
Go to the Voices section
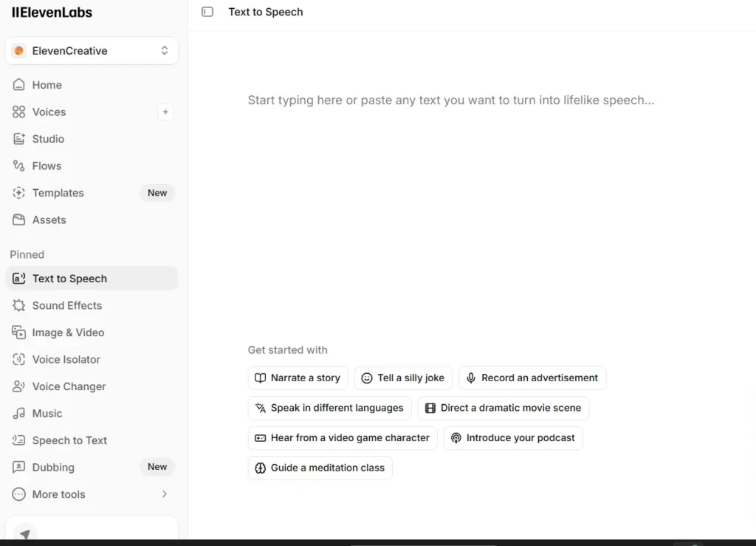coord(49,112)
